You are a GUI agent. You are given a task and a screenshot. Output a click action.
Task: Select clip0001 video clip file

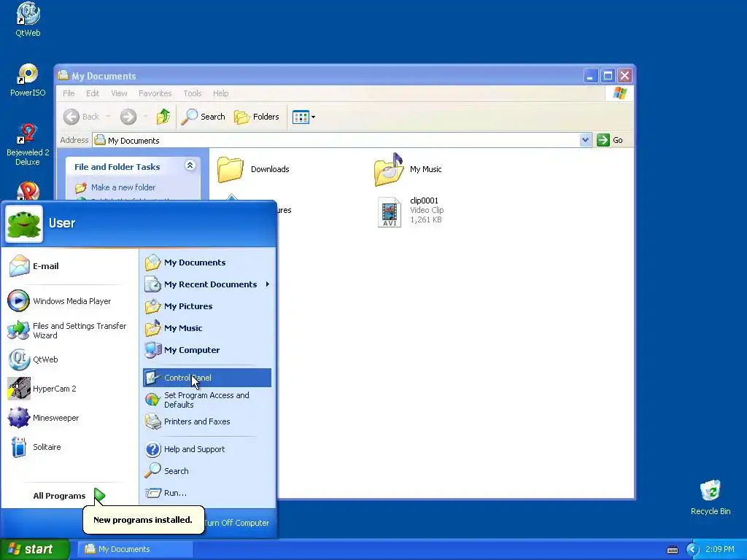pyautogui.click(x=411, y=211)
